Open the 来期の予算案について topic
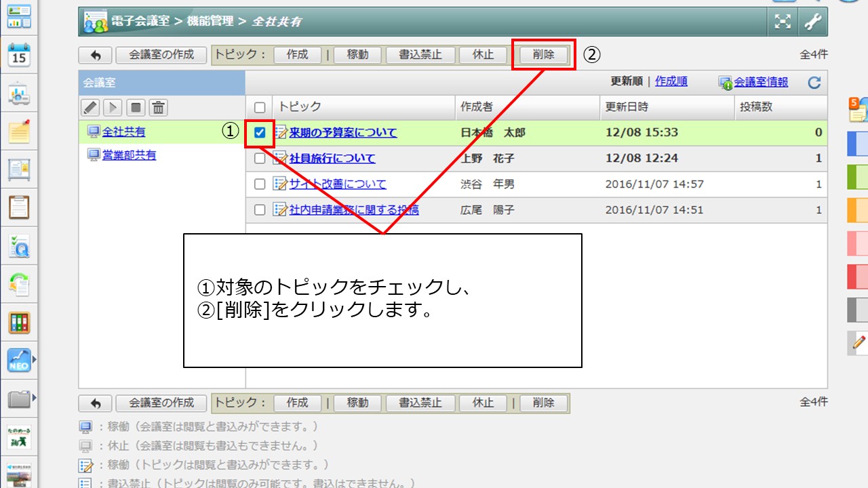Screen dimensions: 868x488 pyautogui.click(x=343, y=133)
